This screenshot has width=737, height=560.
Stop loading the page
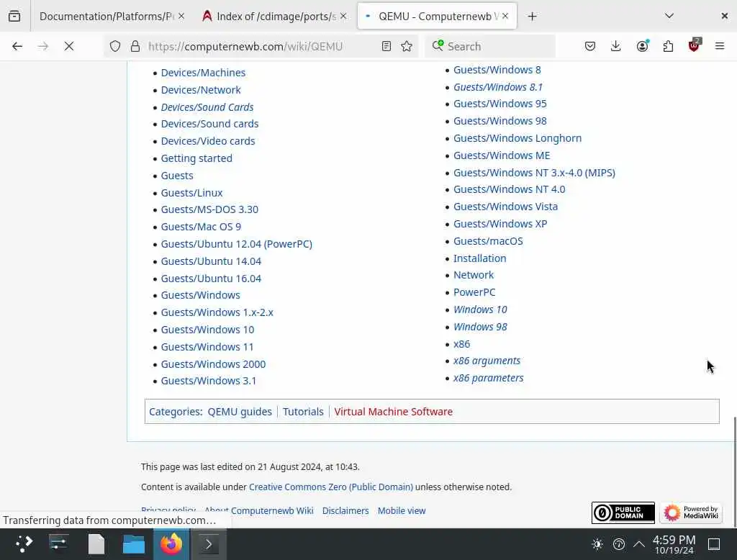68,46
